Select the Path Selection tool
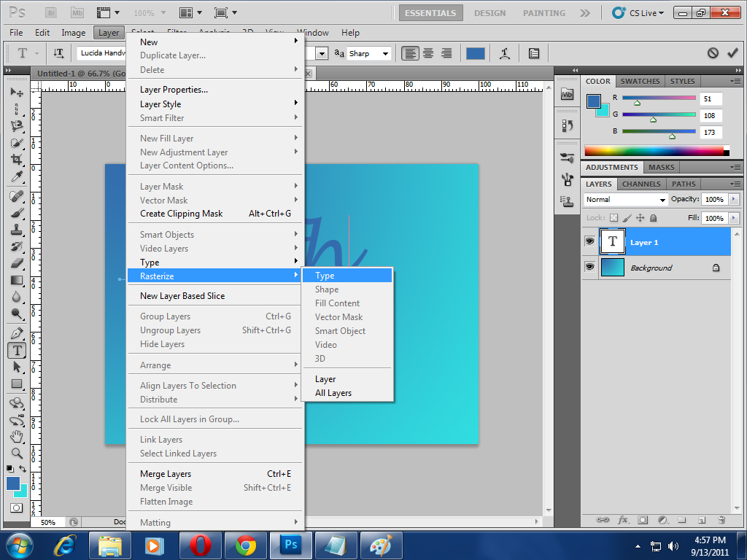Image resolution: width=747 pixels, height=560 pixels. [18, 367]
